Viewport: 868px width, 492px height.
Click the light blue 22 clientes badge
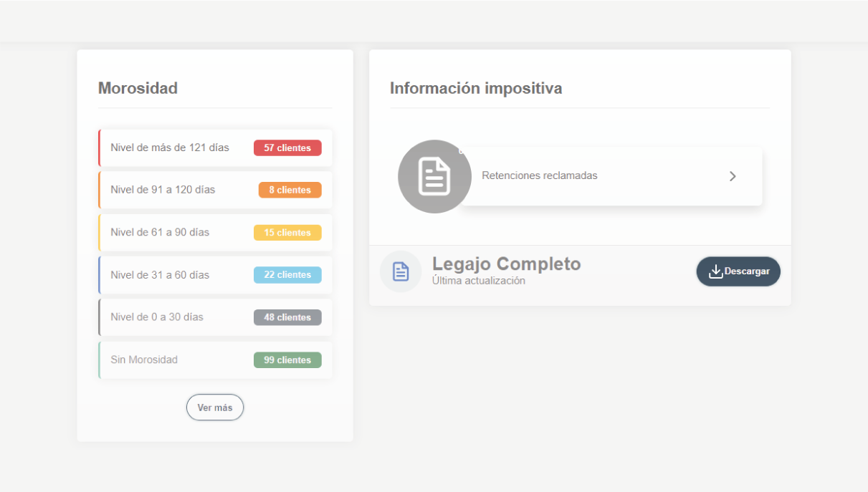[287, 275]
